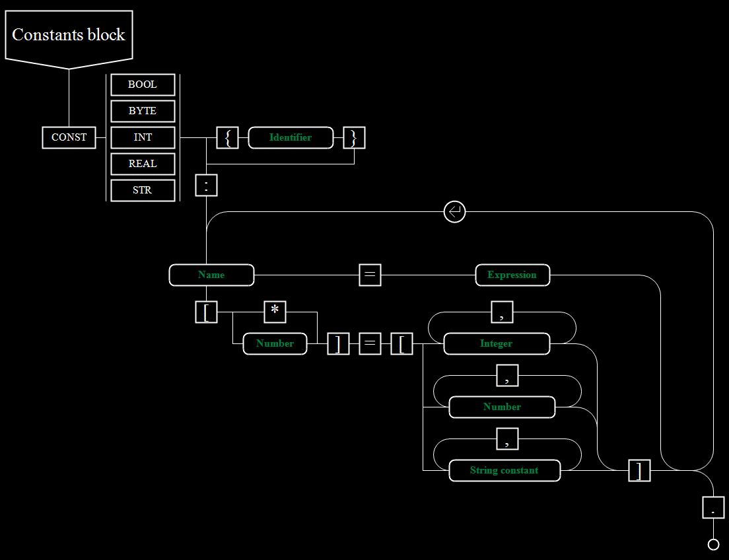Open the String constant node
Viewport: 729px width, 560px height.
pos(504,470)
